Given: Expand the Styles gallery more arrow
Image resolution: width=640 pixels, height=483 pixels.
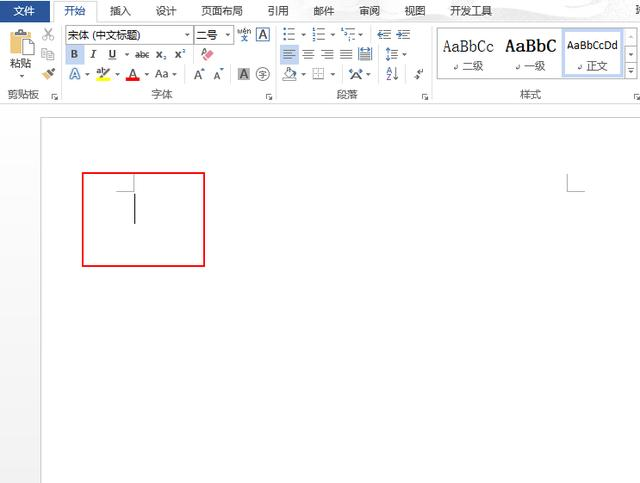Looking at the screenshot, I should coord(631,71).
